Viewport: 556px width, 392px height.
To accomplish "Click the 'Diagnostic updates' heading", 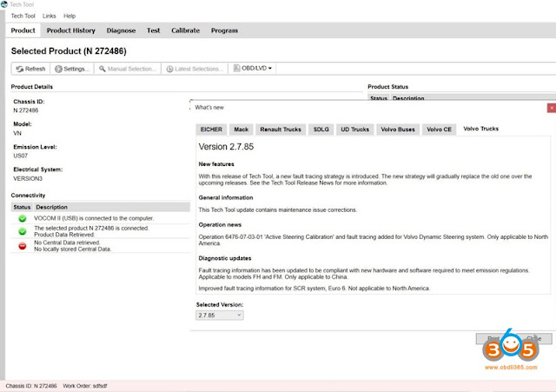I will coord(225,258).
